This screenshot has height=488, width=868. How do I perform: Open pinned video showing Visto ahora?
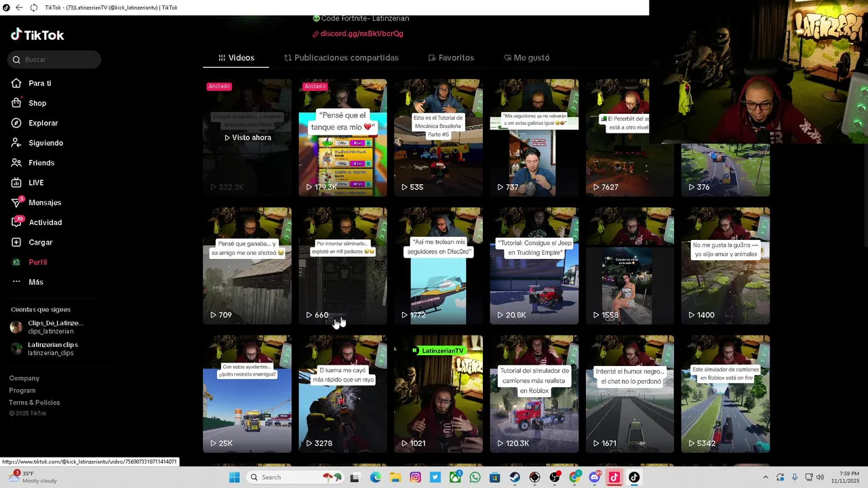[x=247, y=138]
